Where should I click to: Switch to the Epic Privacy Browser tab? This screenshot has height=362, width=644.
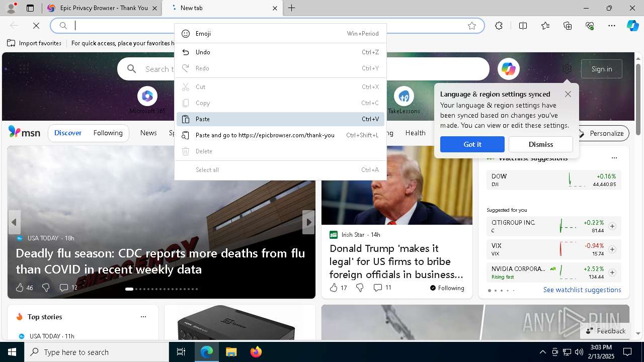101,8
